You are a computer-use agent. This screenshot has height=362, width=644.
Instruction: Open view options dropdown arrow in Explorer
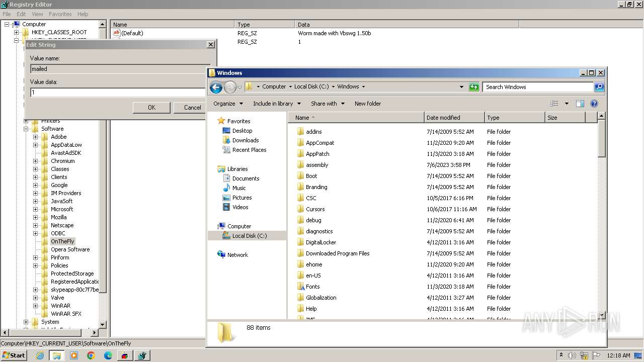[567, 104]
